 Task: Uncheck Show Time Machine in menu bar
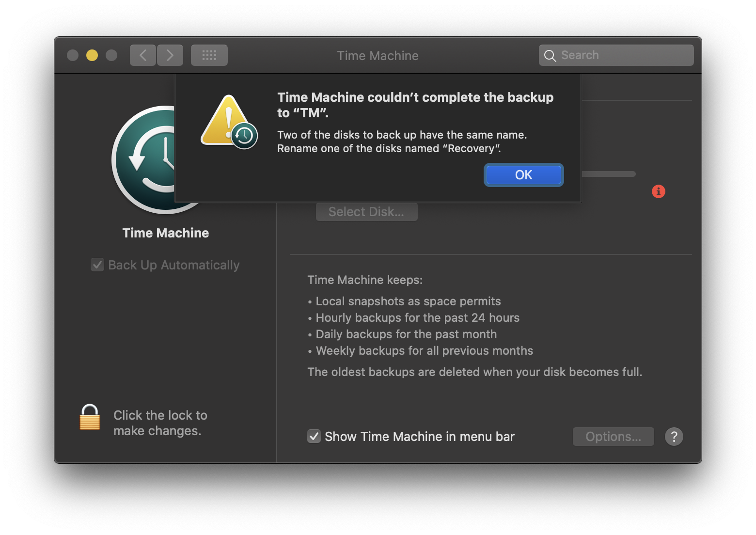coord(314,436)
